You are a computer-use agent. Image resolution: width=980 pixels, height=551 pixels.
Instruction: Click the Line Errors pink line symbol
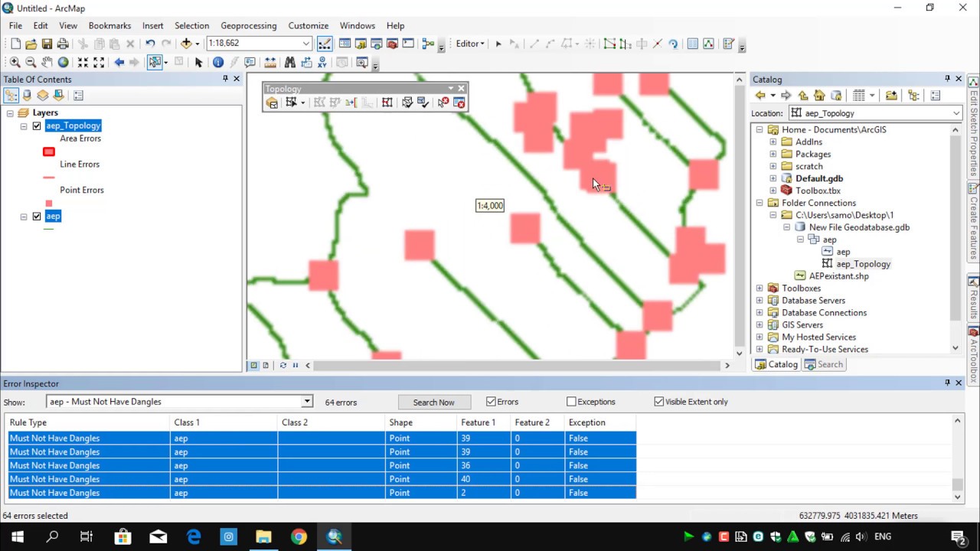49,178
